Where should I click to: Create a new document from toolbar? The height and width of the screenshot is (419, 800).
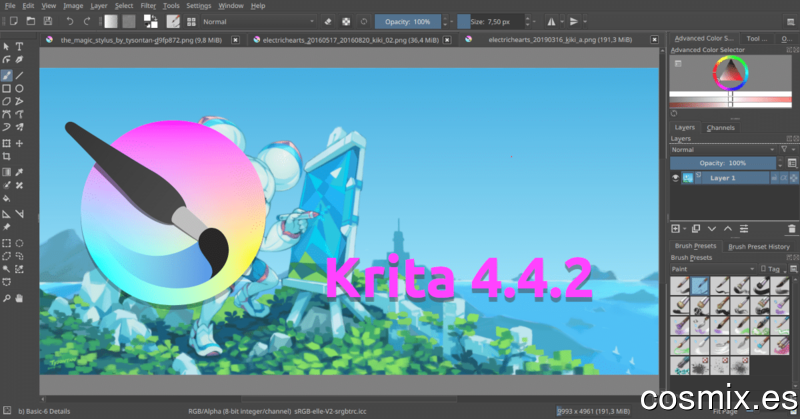tap(14, 21)
